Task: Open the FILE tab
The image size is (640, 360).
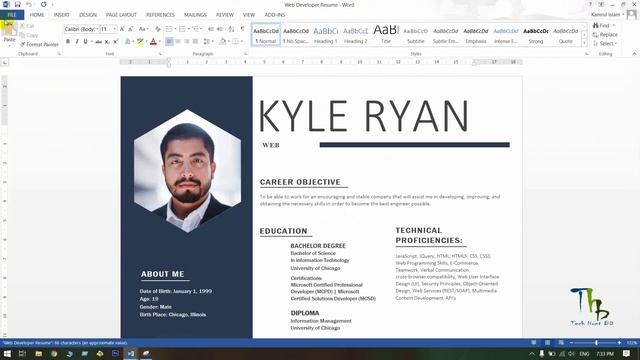Action: [12, 15]
